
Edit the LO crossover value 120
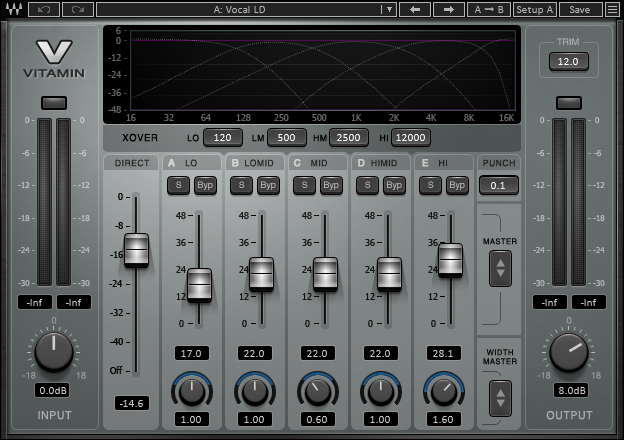coord(223,138)
